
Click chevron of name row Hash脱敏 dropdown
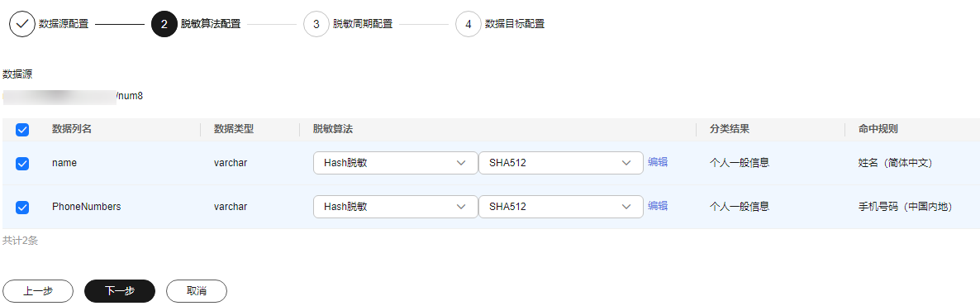tap(462, 163)
